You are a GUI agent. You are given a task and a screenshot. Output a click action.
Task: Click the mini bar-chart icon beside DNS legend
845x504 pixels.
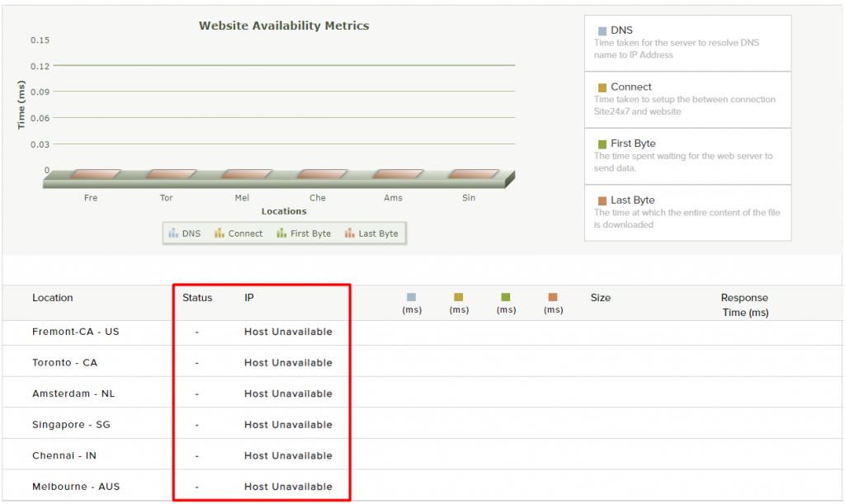(x=172, y=233)
